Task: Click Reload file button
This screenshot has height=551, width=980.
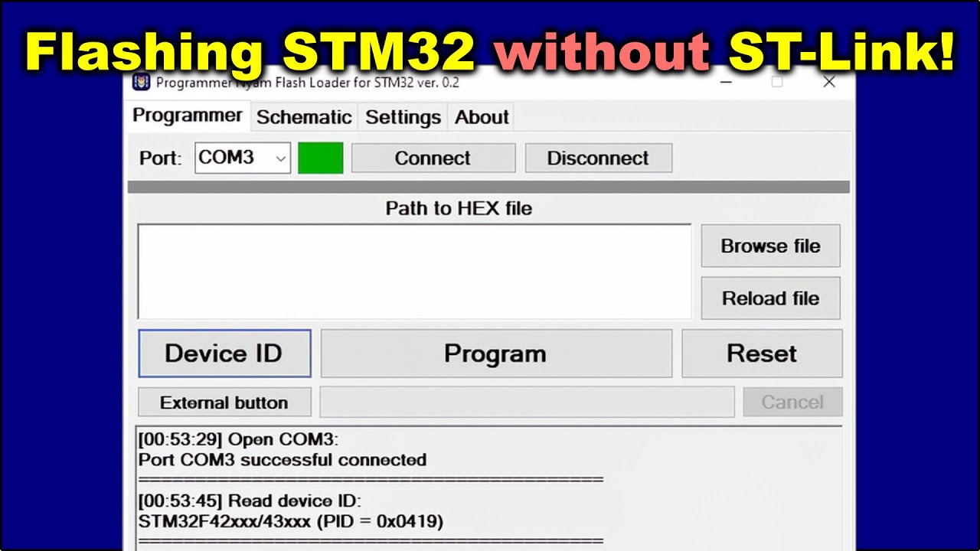Action: pyautogui.click(x=770, y=298)
